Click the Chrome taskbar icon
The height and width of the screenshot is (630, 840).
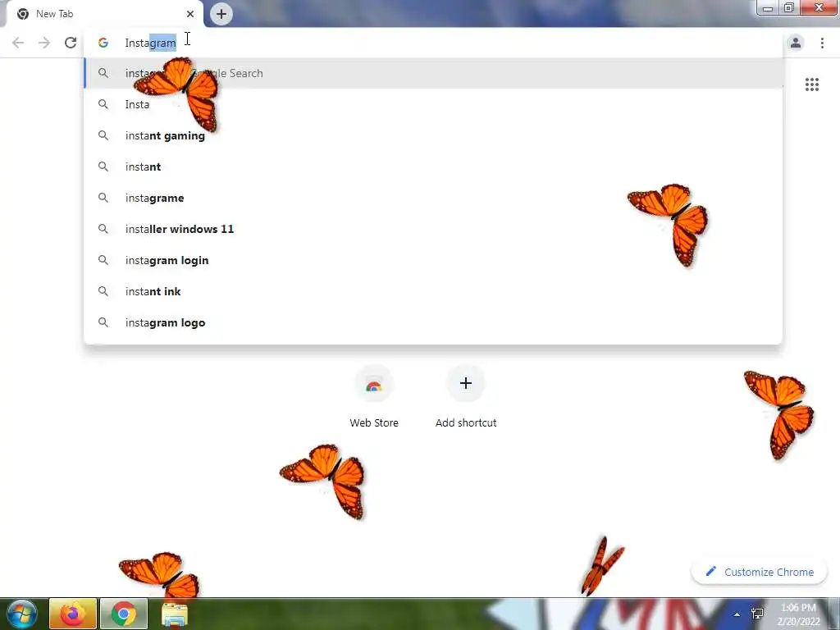pyautogui.click(x=124, y=614)
